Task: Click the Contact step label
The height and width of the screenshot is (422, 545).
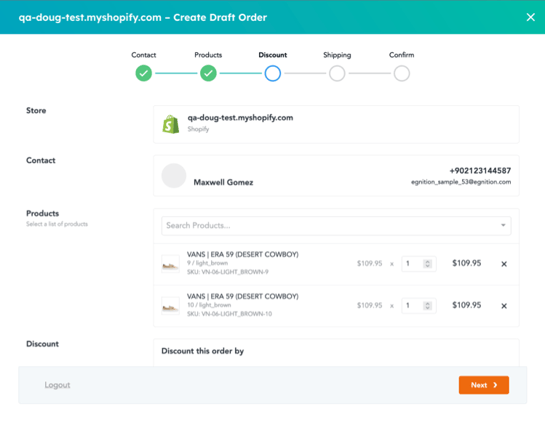Action: 144,55
